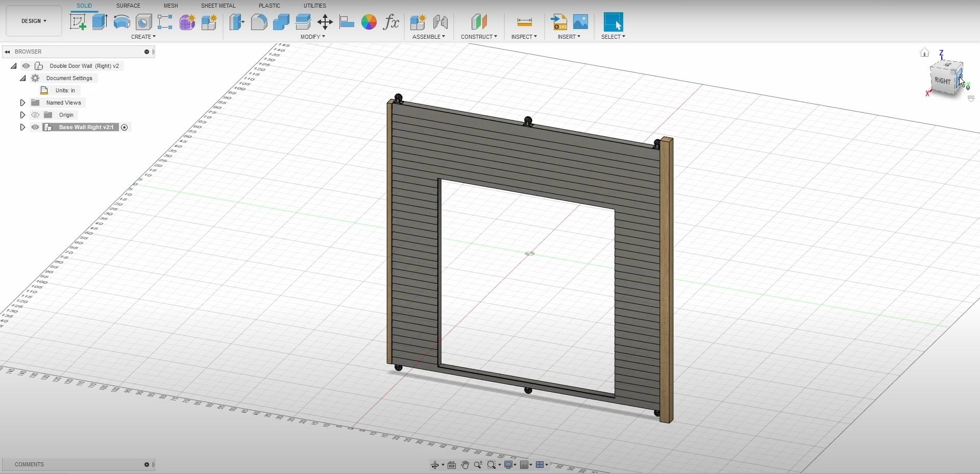Switch to the Surface tab

(128, 6)
